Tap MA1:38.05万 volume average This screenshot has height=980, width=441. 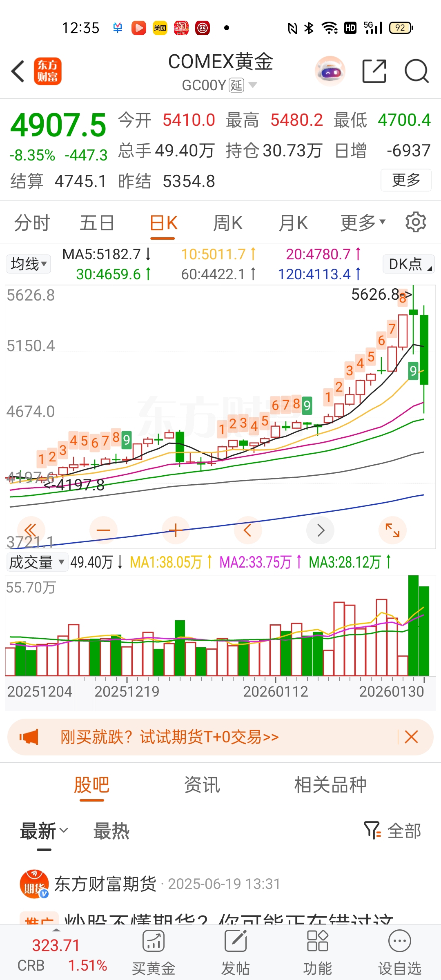[171, 562]
